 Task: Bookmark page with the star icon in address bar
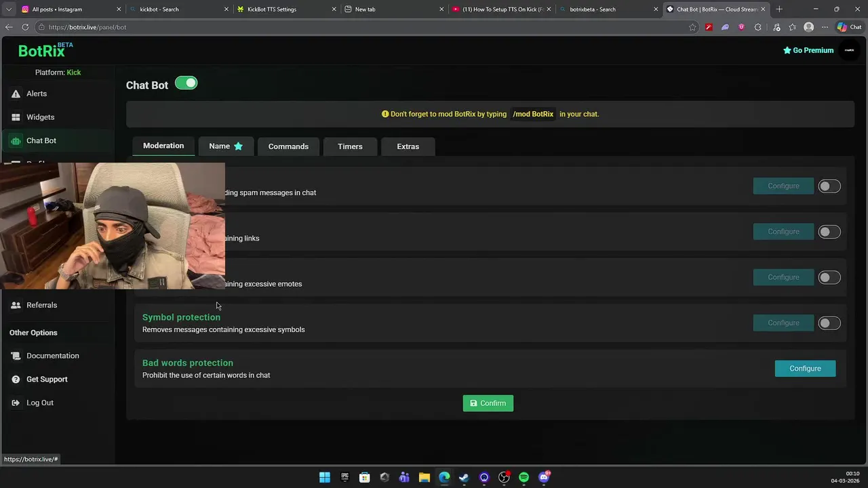coord(692,27)
